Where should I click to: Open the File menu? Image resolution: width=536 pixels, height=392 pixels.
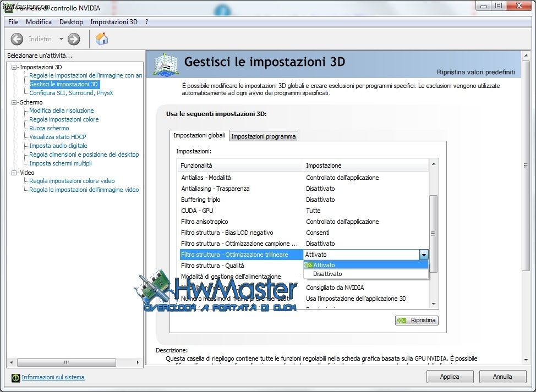(x=13, y=22)
